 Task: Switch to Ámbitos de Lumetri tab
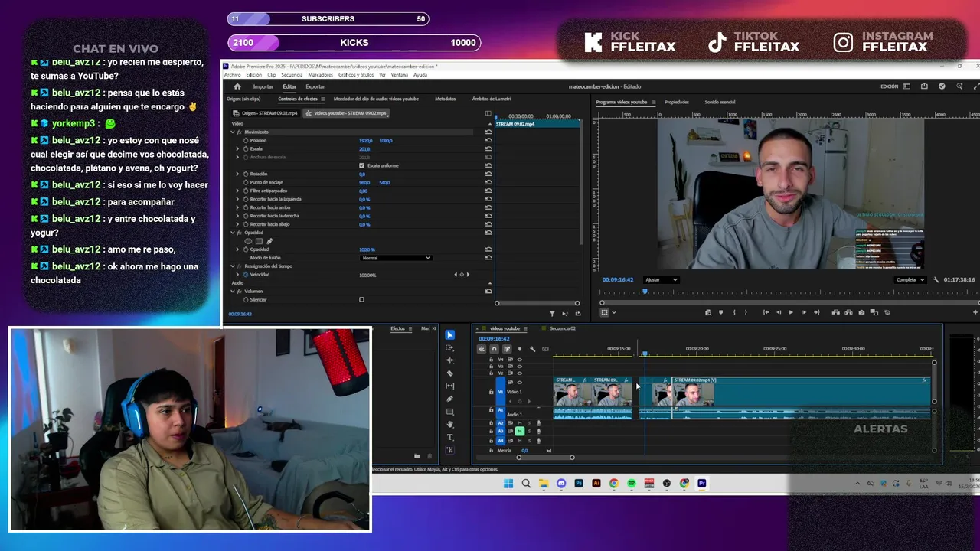(x=492, y=99)
